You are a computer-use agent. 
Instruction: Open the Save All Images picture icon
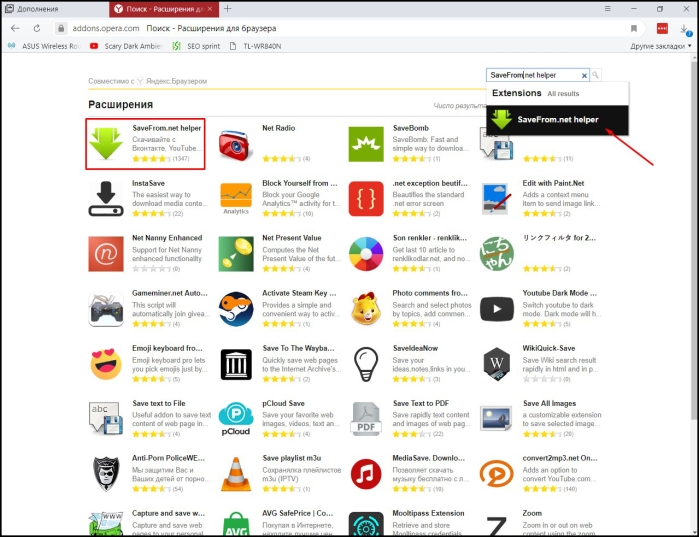click(496, 419)
